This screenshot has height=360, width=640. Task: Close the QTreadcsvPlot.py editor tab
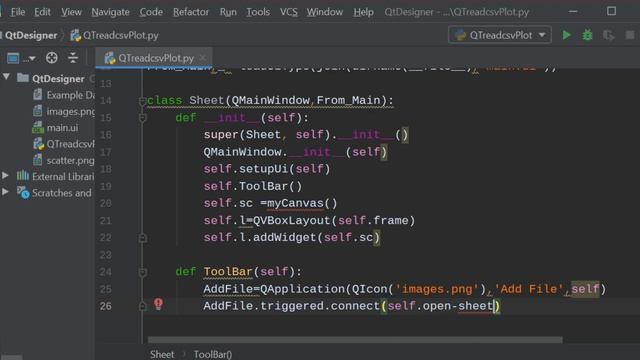pyautogui.click(x=202, y=58)
